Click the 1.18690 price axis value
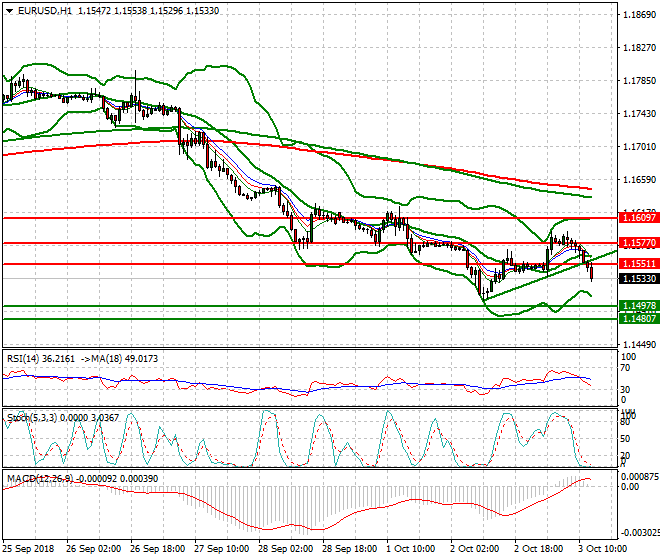Viewport: 660px width, 560px height. point(639,15)
